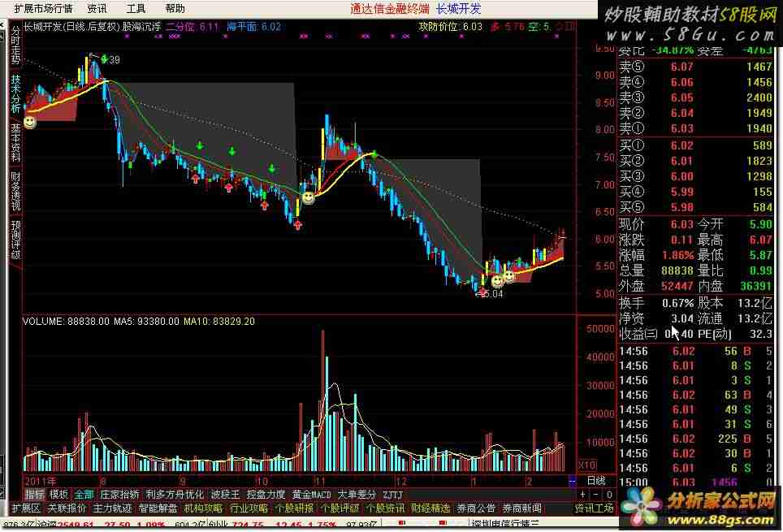Click the 海平面: 6.02 indicator value

(254, 27)
